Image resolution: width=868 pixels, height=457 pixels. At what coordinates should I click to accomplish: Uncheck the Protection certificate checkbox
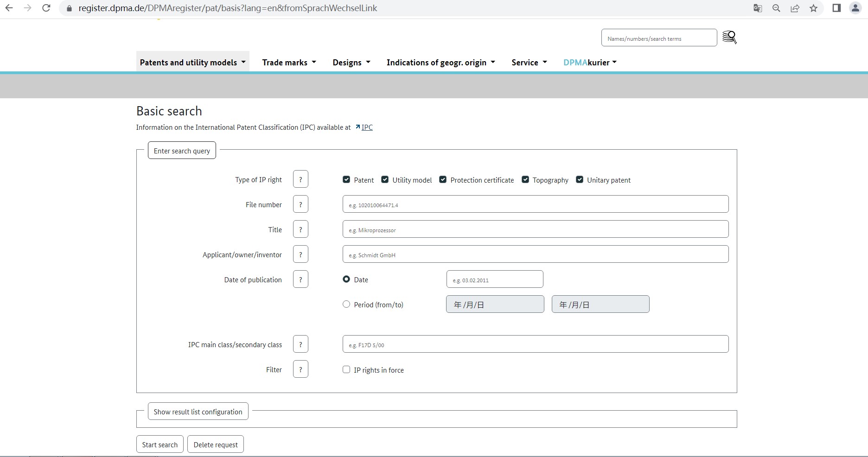(x=443, y=179)
